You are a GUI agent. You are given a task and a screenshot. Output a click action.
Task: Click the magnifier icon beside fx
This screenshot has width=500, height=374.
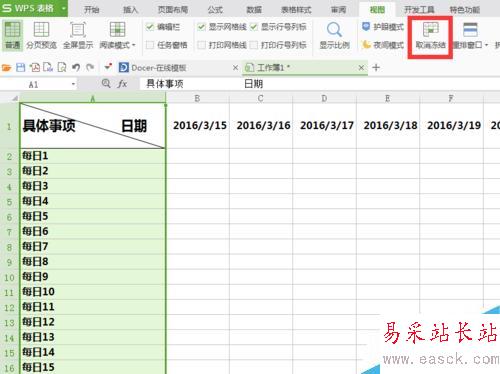tap(106, 83)
